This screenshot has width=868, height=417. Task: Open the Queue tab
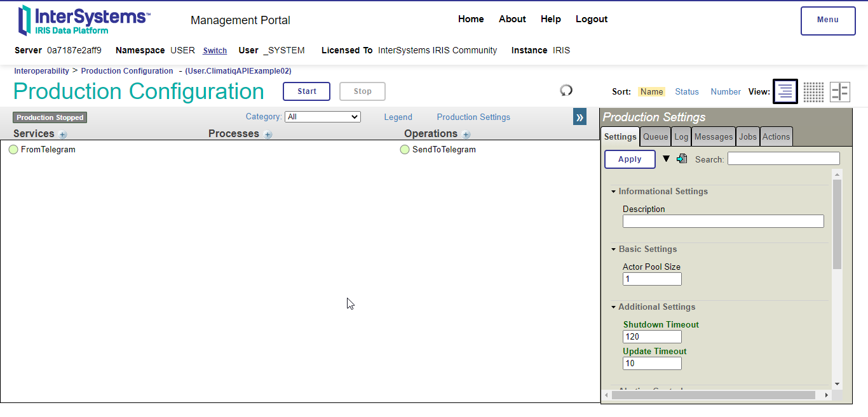pos(655,136)
